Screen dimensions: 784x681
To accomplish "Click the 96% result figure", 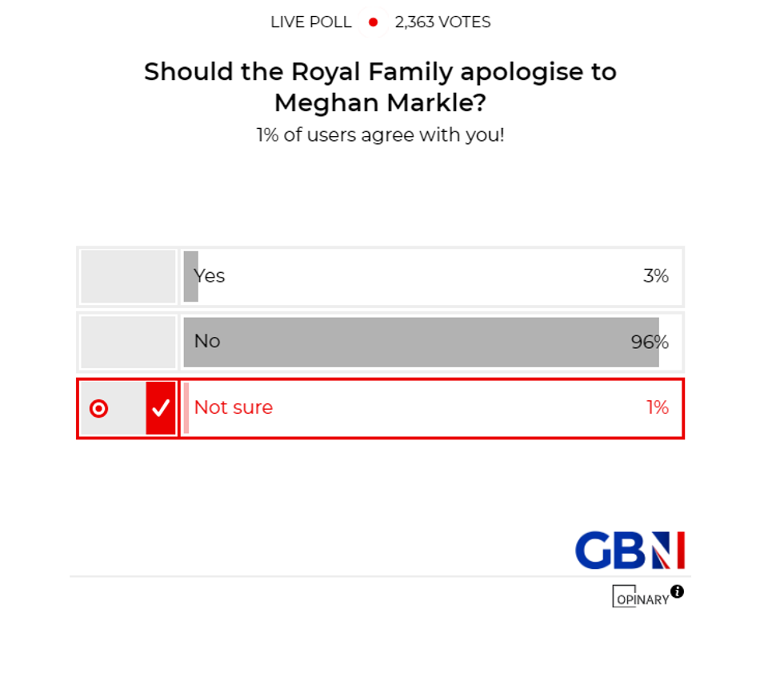I will [650, 343].
